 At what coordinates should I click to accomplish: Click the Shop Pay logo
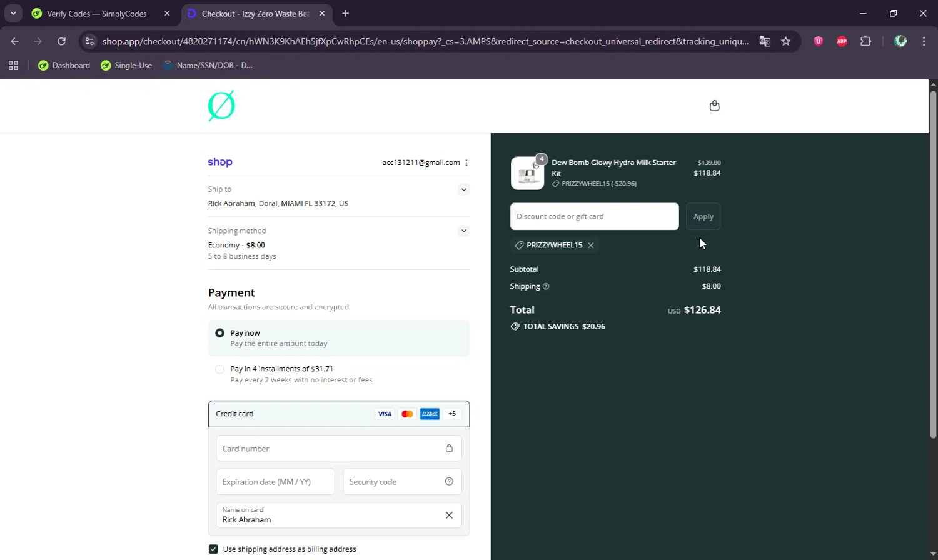[220, 162]
